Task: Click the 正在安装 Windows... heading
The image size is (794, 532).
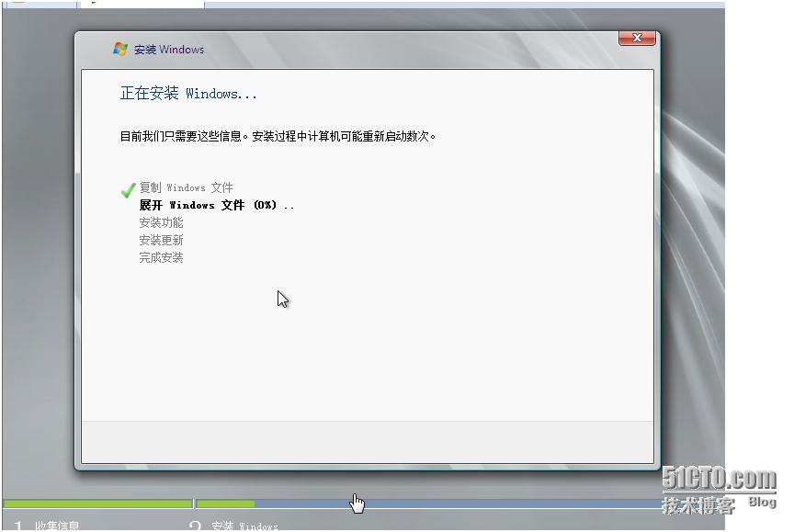Action: point(188,94)
